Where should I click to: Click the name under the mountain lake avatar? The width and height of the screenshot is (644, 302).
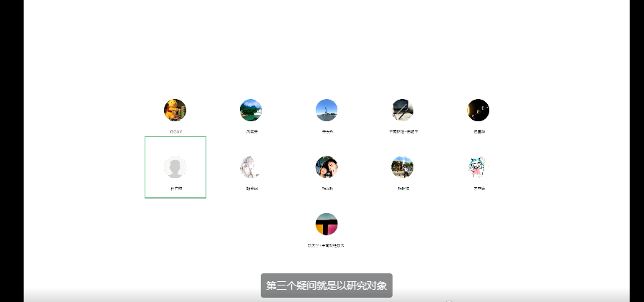pyautogui.click(x=251, y=131)
